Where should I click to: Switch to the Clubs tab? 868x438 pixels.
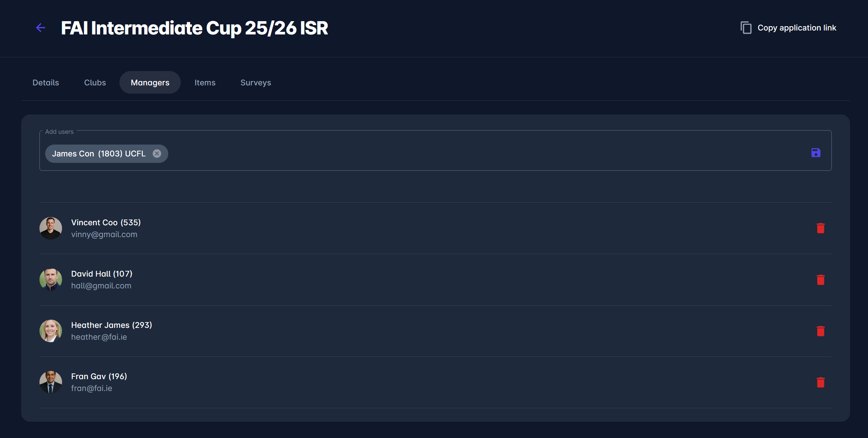[95, 83]
